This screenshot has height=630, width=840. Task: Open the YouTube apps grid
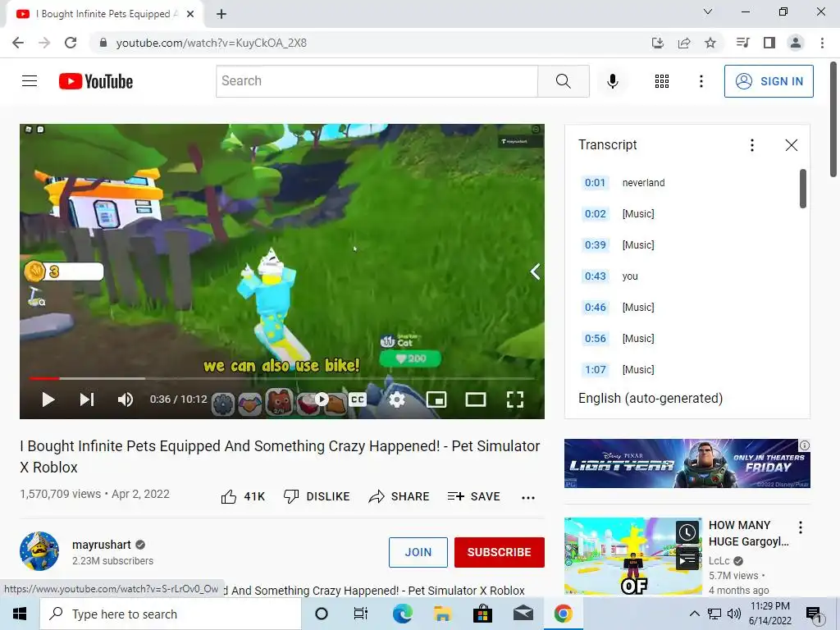(x=662, y=81)
